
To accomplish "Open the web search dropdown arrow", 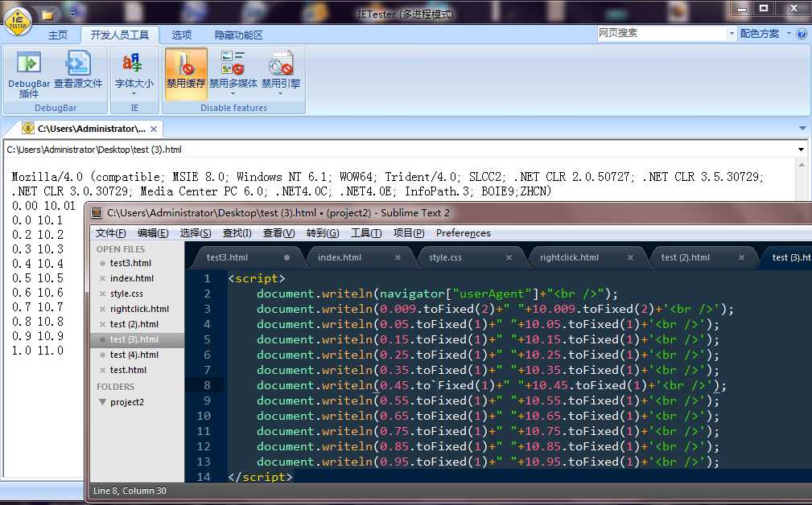I will [732, 34].
